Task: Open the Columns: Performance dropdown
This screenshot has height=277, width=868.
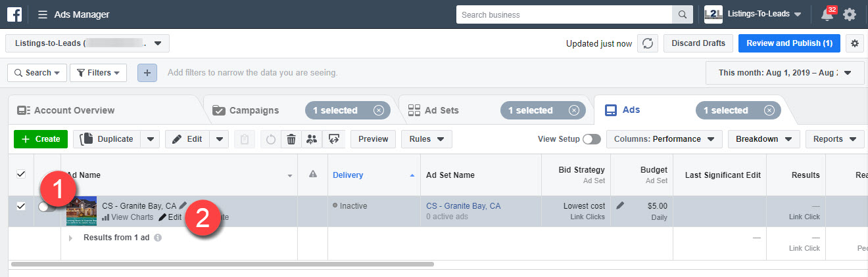Action: click(x=664, y=139)
